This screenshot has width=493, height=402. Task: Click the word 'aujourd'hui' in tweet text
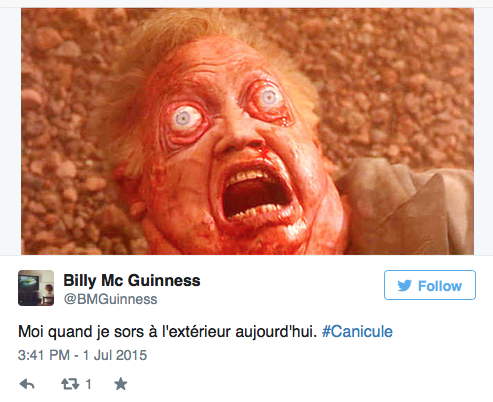coord(276,332)
